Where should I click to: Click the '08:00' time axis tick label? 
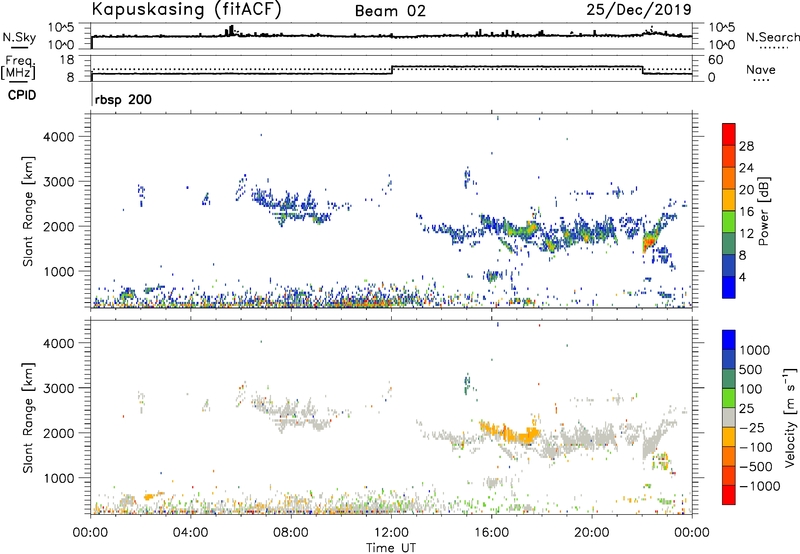(x=291, y=533)
